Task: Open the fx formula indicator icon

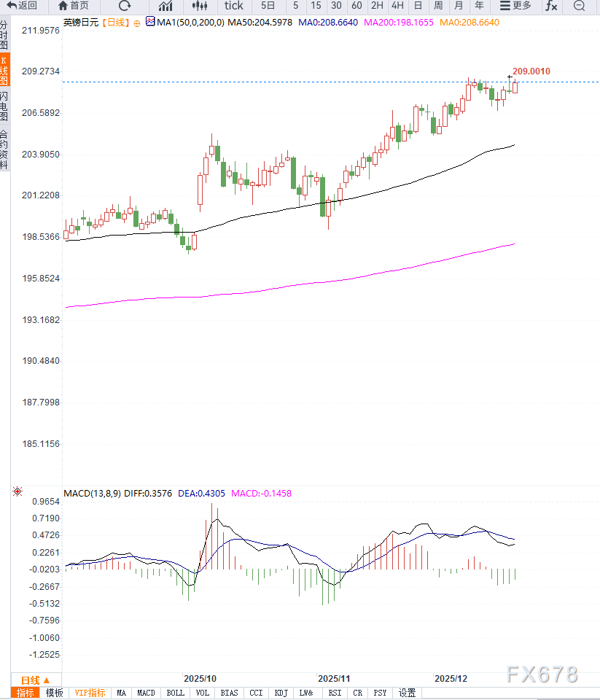Action: 551,6
